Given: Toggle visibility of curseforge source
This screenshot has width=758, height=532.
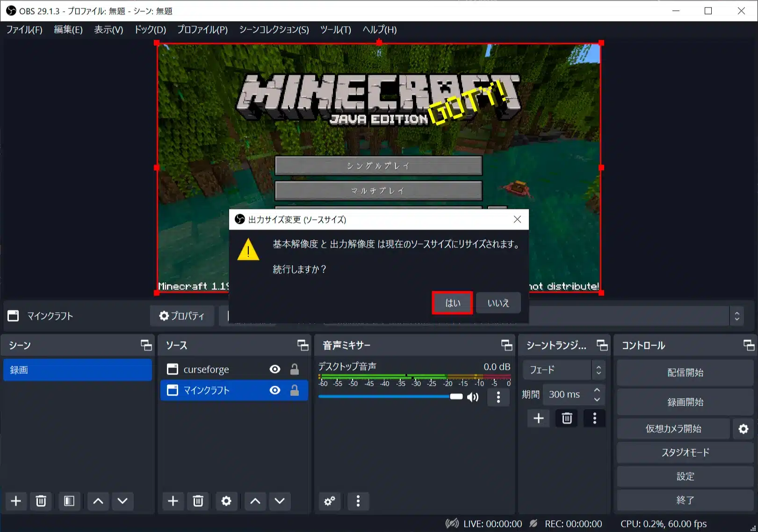Looking at the screenshot, I should click(x=275, y=369).
